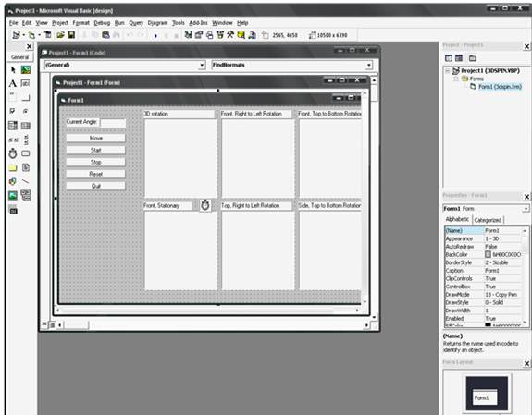Click View Object icon in Project panel

pyautogui.click(x=459, y=58)
